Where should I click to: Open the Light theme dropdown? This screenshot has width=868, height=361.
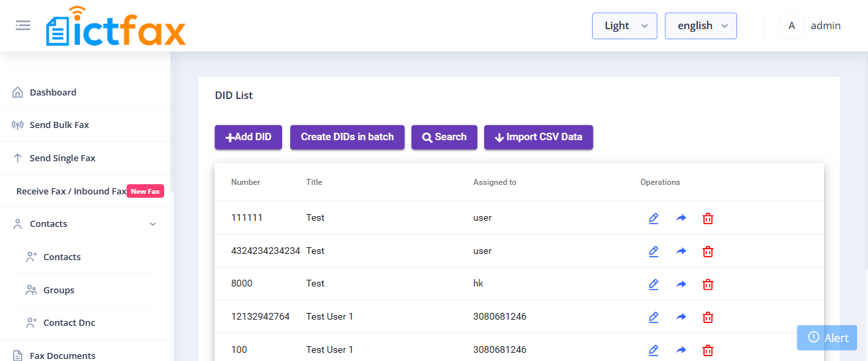[x=625, y=26]
